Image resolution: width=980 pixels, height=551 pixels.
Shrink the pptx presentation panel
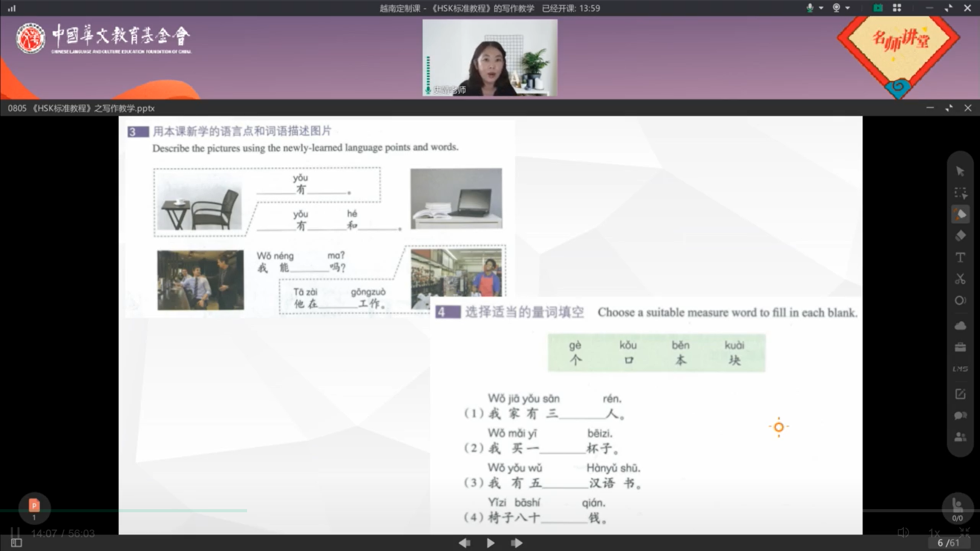(x=949, y=108)
